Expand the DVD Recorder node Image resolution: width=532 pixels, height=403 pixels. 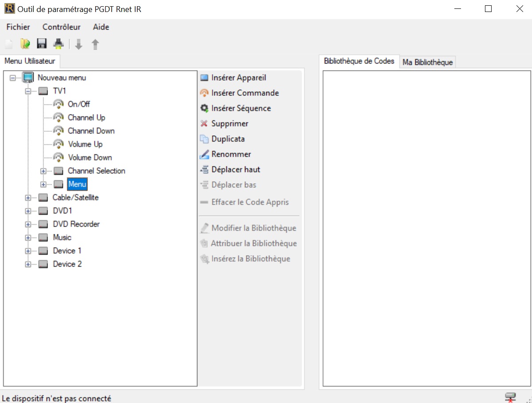(28, 224)
